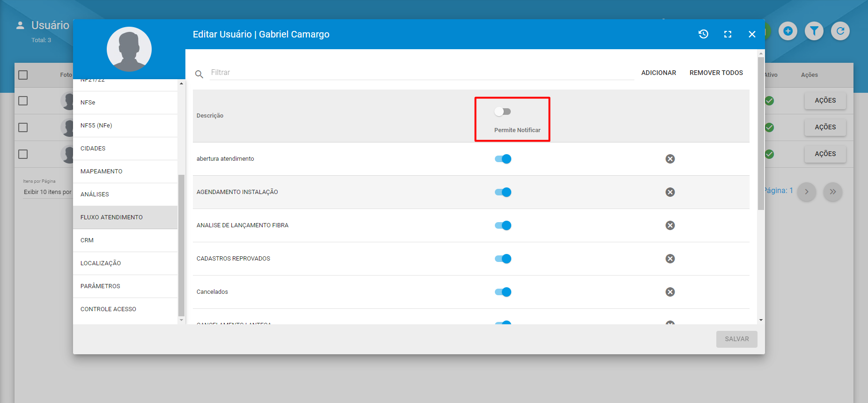Remove the CADASTROS REPROVADOS row
868x403 pixels.
[670, 259]
